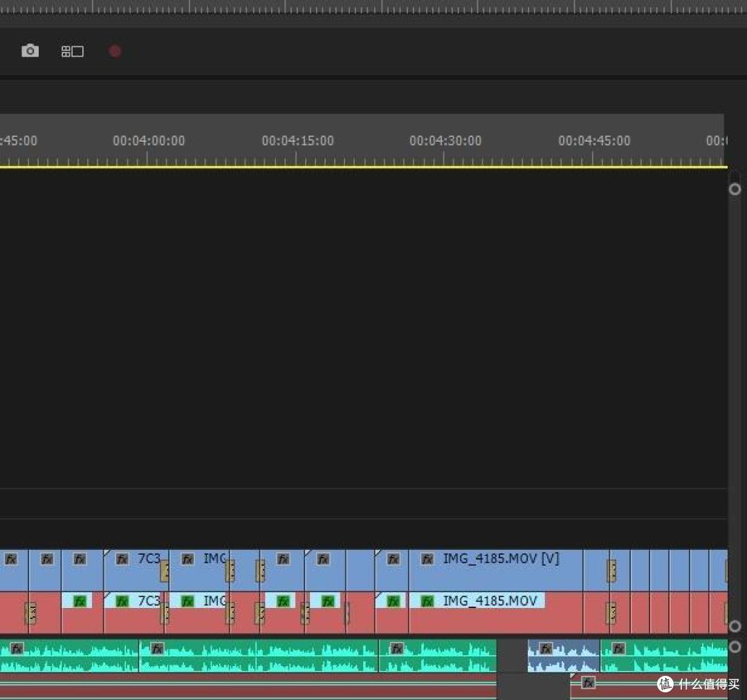Select the IMG_4185.MOV linked audio clip label
The image size is (747, 700).
(x=490, y=601)
